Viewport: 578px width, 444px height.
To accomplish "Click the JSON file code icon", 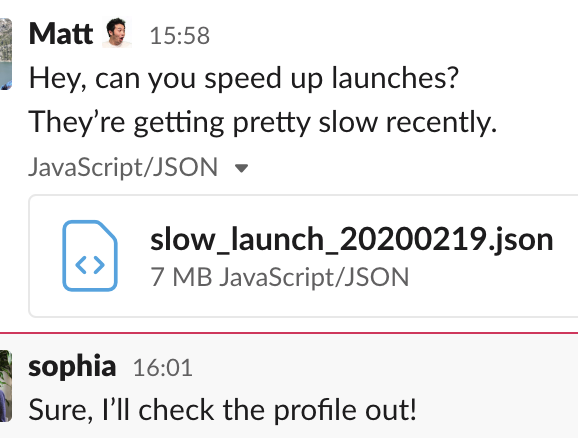I will pos(90,256).
